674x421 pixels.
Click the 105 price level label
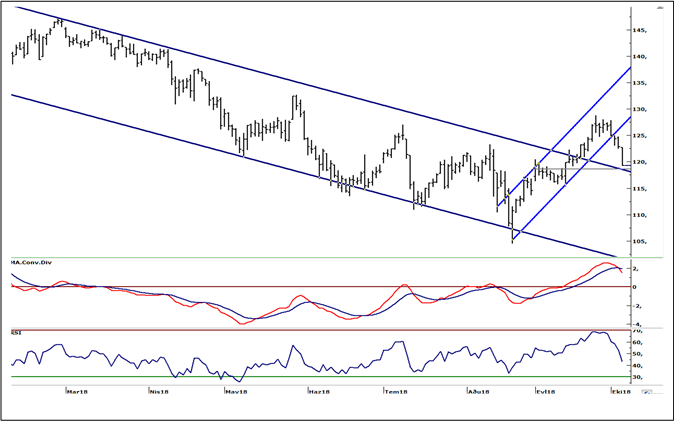(641, 241)
